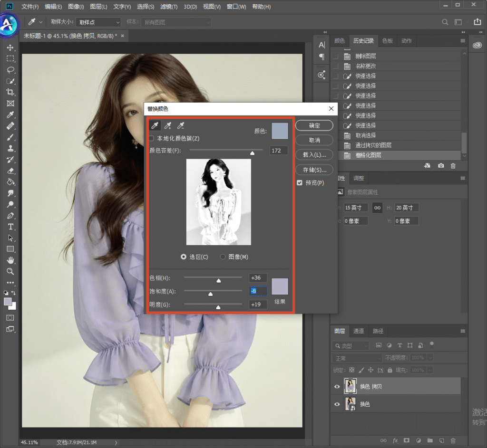Open the layer filter 类型 dropdown
487x448 pixels.
tap(351, 345)
